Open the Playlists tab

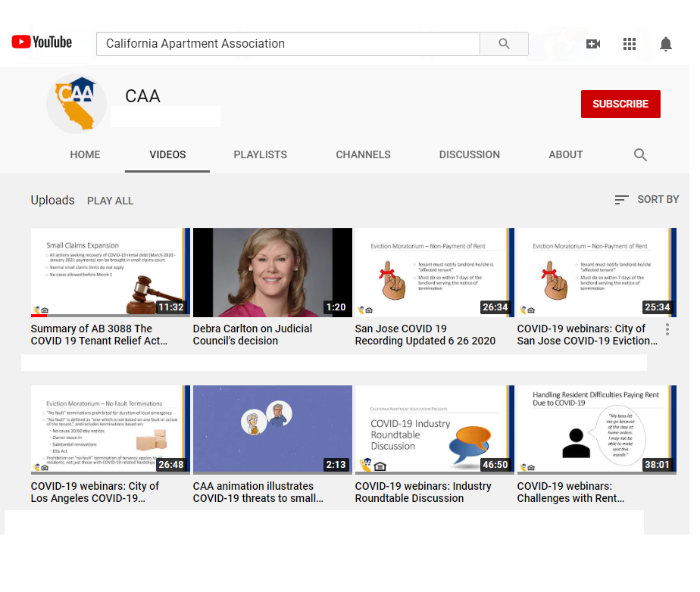(260, 154)
